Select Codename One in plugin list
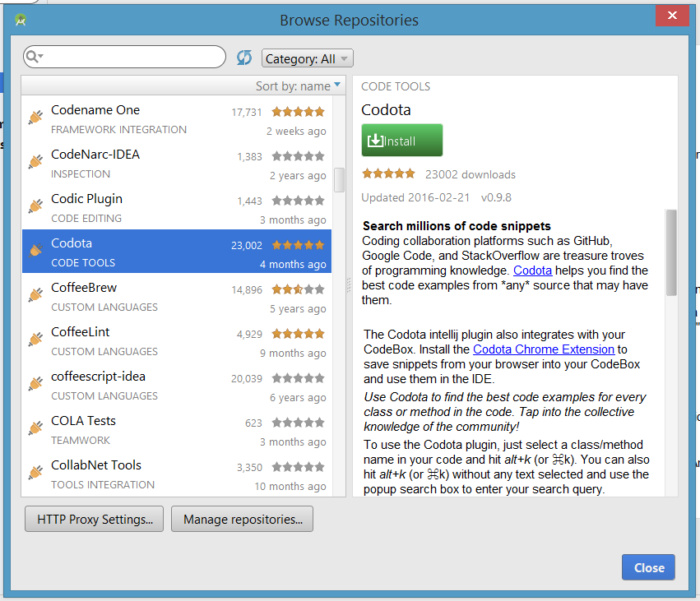The width and height of the screenshot is (700, 601). (x=177, y=119)
